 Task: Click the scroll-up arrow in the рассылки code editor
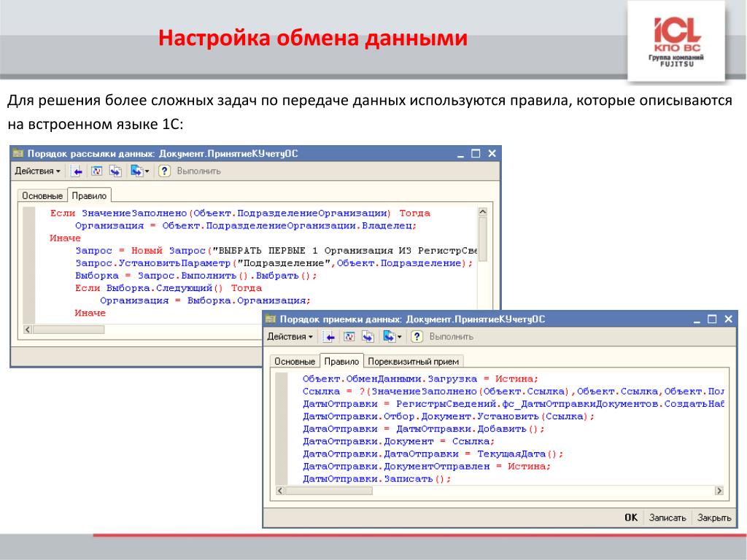(x=482, y=212)
